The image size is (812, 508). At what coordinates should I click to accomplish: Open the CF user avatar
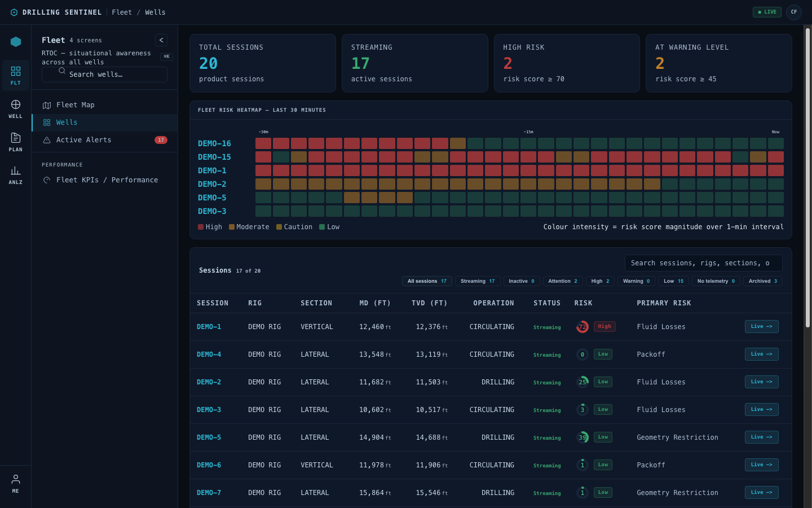[794, 12]
